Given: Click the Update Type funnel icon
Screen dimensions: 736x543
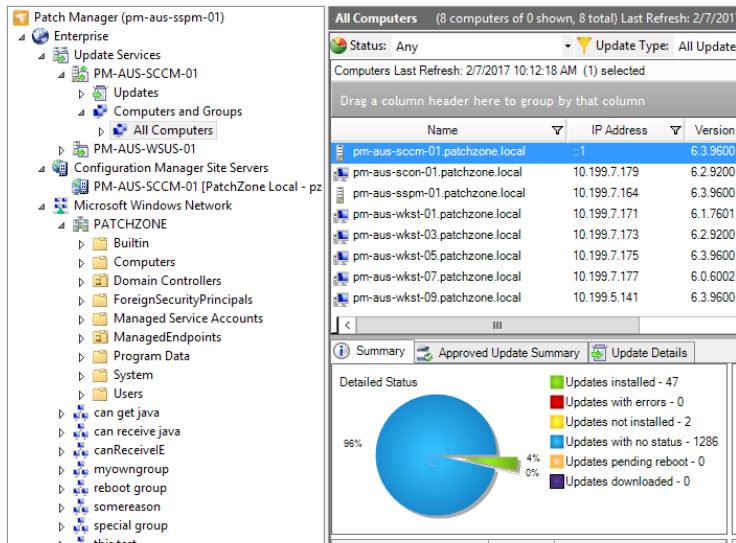Looking at the screenshot, I should 583,46.
